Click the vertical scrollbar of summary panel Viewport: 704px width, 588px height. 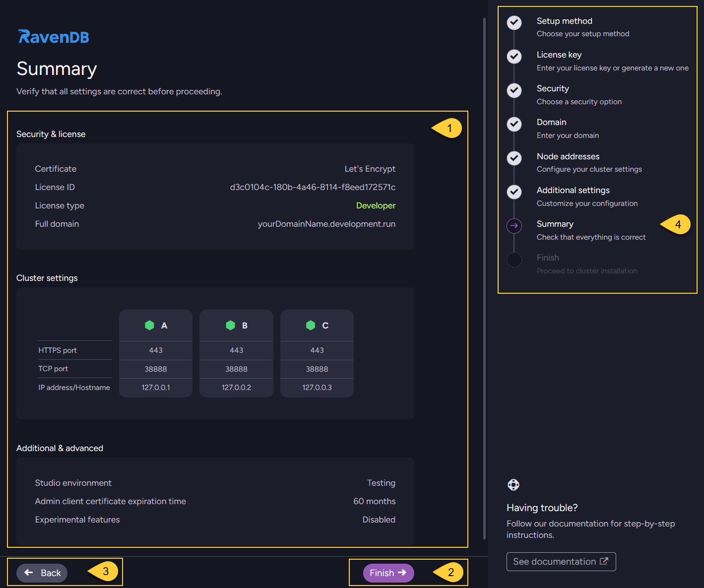pyautogui.click(x=484, y=278)
